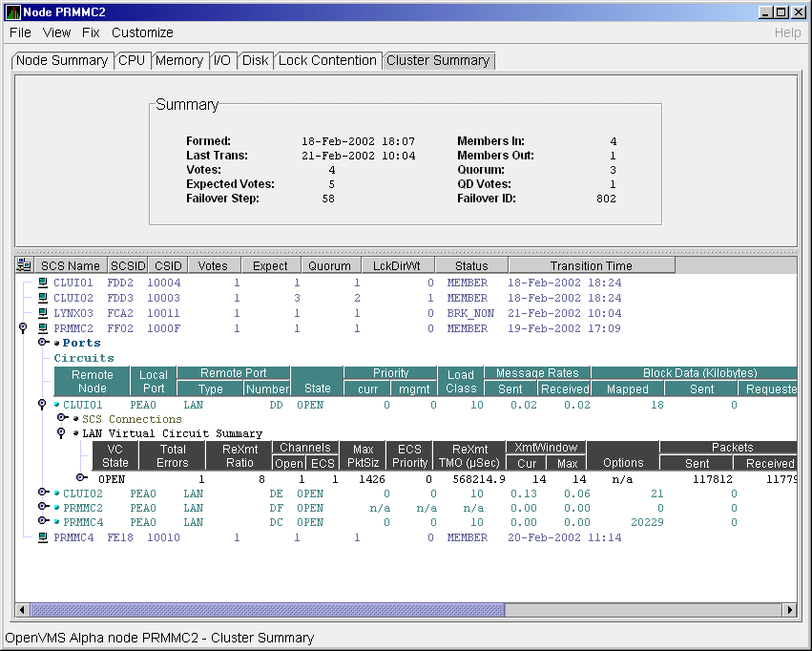The width and height of the screenshot is (812, 651).
Task: Select the Cluster Summary tab
Action: pos(438,60)
